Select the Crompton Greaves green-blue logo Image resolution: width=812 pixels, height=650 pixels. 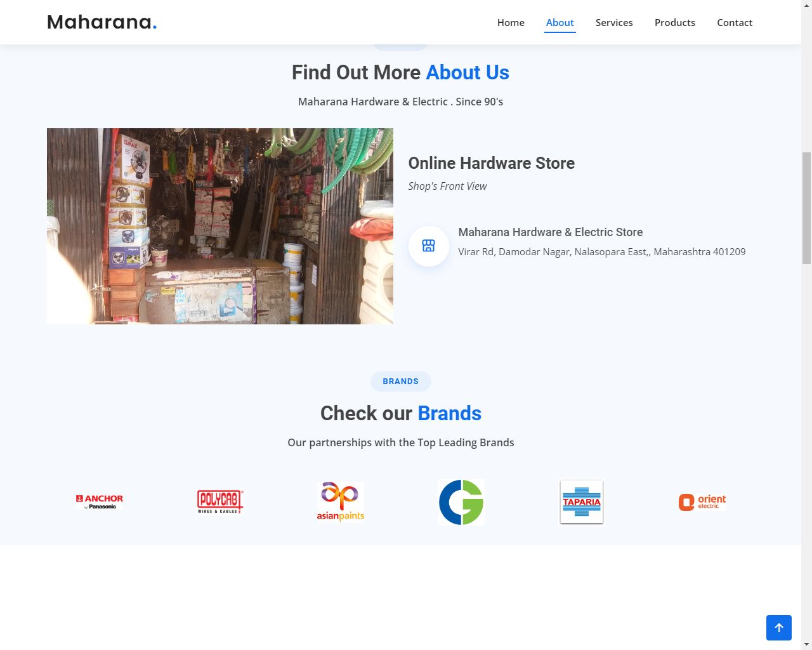pyautogui.click(x=461, y=502)
